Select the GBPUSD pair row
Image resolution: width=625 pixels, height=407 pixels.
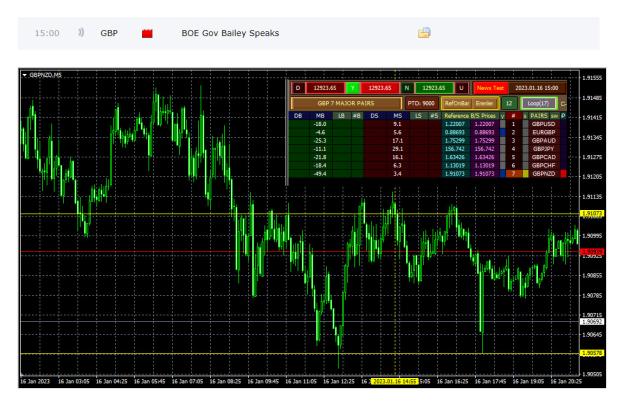coord(544,124)
